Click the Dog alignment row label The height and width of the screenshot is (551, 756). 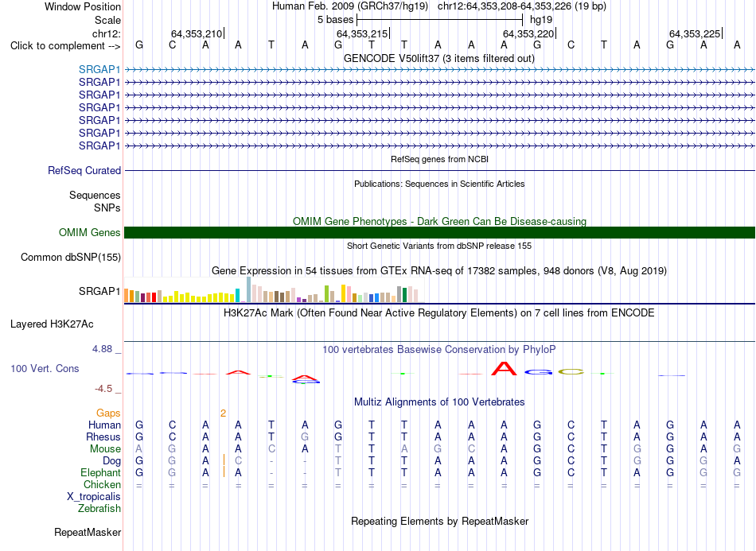112,461
